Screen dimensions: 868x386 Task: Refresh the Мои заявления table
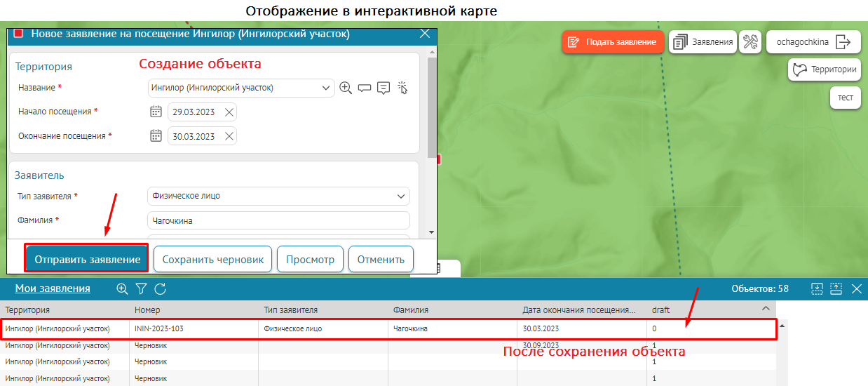[160, 288]
